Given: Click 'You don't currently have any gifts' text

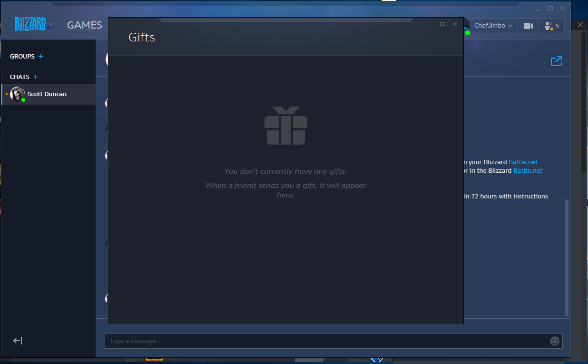Looking at the screenshot, I should [286, 171].
